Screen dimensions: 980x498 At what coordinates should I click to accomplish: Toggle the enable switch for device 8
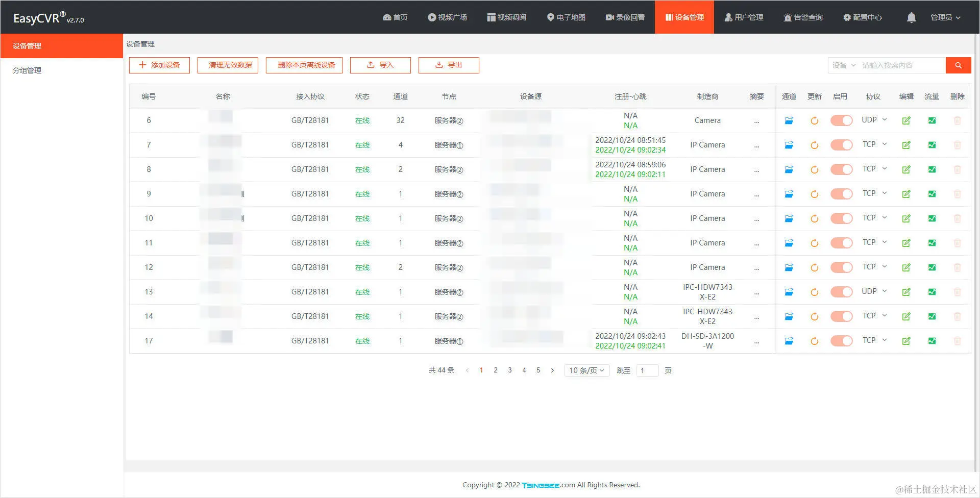(x=841, y=169)
